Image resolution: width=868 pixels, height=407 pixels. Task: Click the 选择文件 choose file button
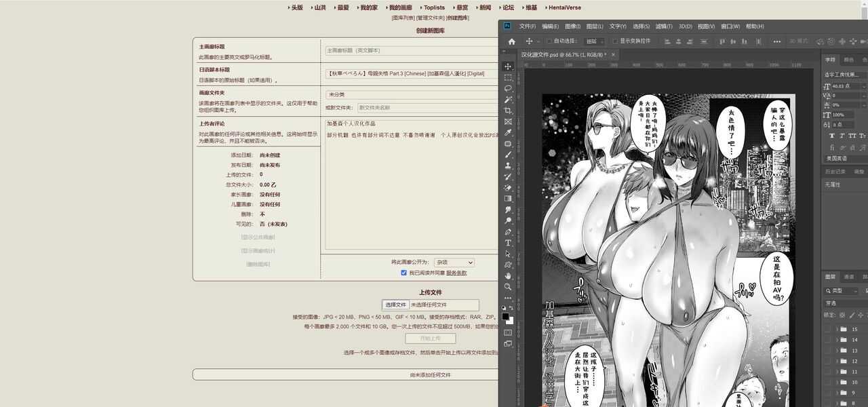click(x=395, y=305)
